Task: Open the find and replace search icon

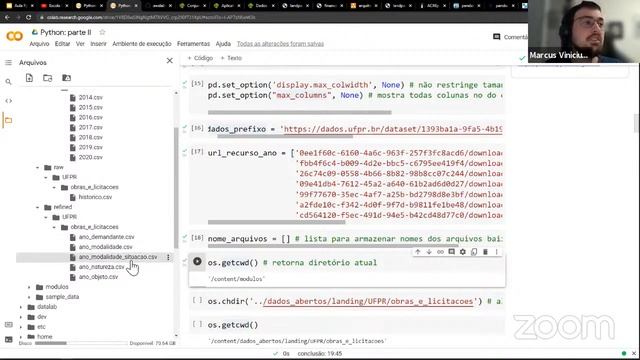Action: point(8,82)
